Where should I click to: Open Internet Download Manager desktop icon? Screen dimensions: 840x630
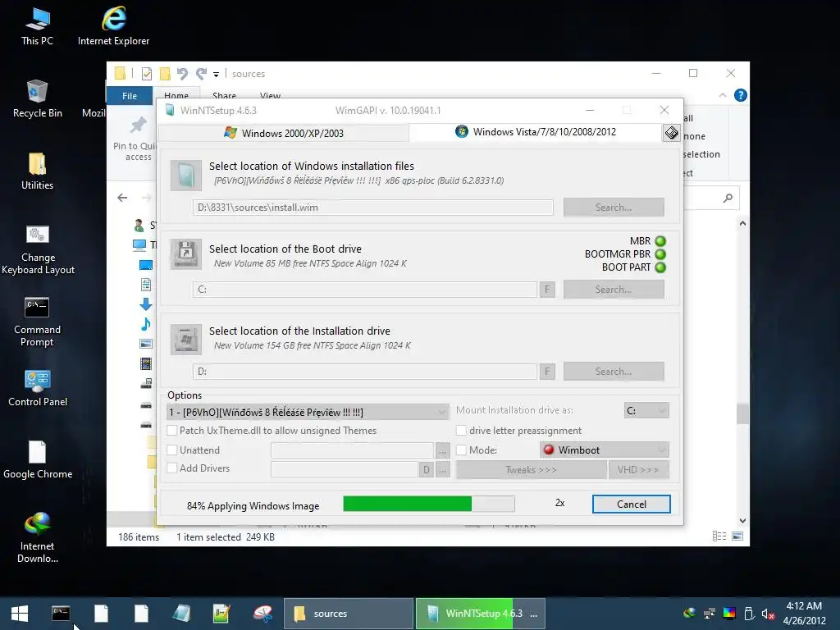pos(38,537)
